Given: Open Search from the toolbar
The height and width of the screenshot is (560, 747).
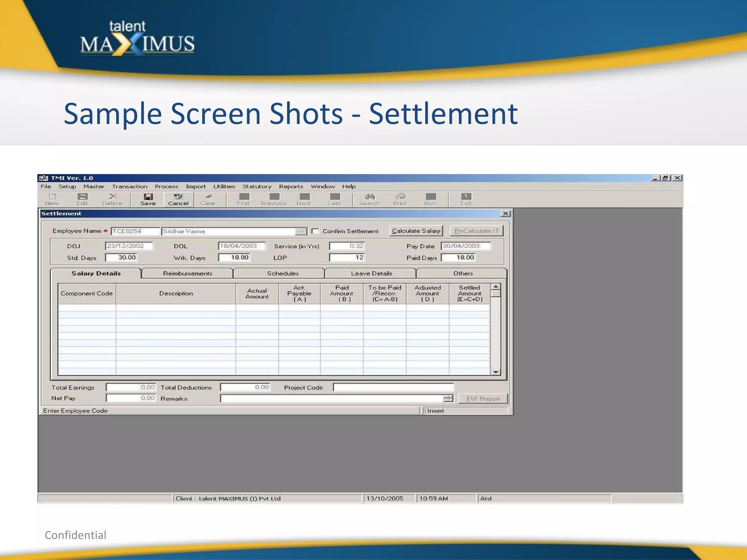Looking at the screenshot, I should pos(370,199).
